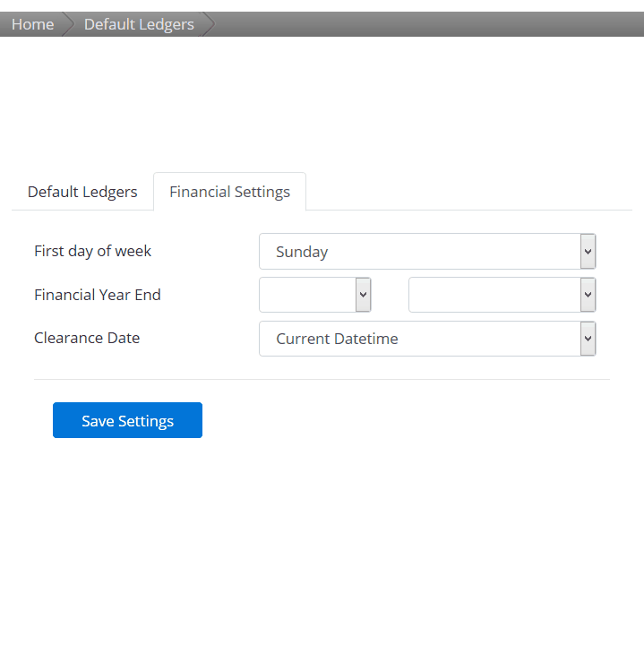The height and width of the screenshot is (645, 644).
Task: Click the arrow of the small Year End dropdown
Action: pos(363,295)
